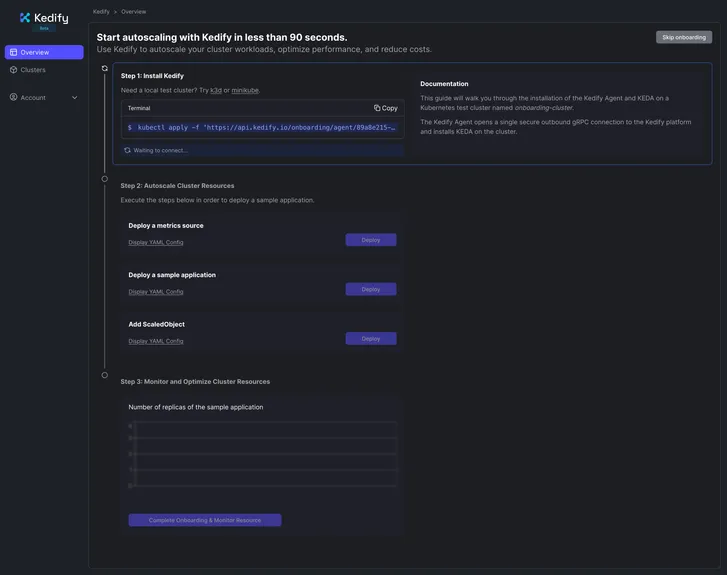
Task: Deploy the metrics source
Action: [x=371, y=240]
